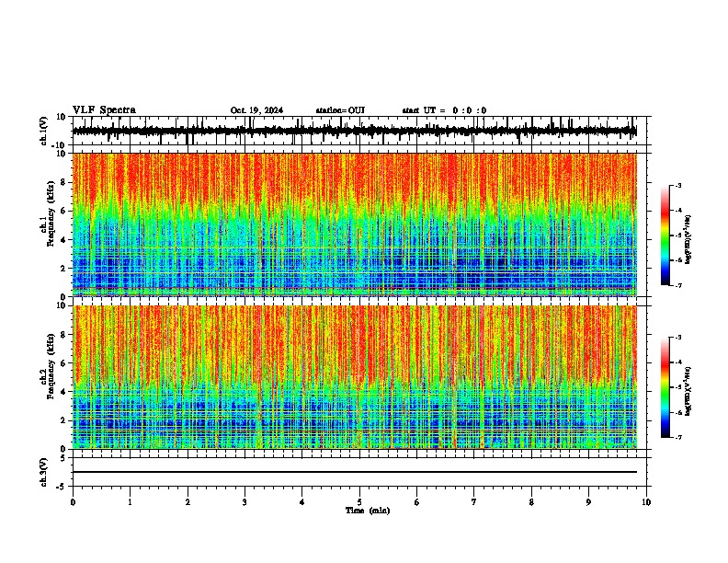Click time axis tick label "10"
This screenshot has height=563, width=728.
point(646,502)
